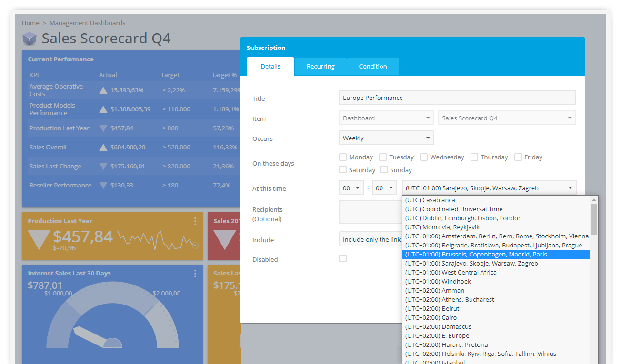Select Sarajevo, Skopje, Warsaw, Zagreb in list
621x364 pixels.
(496, 264)
